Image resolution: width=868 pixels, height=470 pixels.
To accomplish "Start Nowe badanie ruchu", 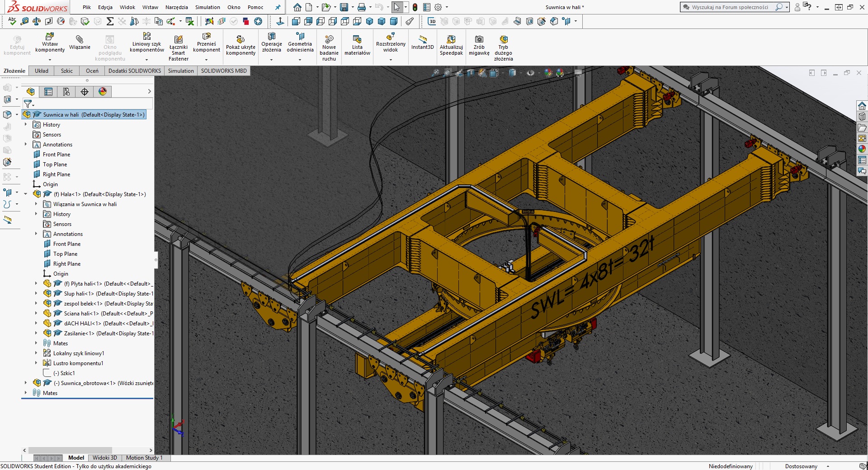I will click(329, 48).
